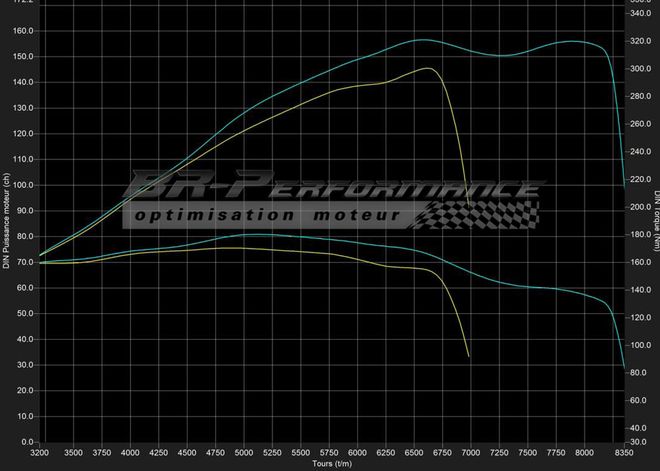Click the 'Tours (t/m)' x-axis title
Image resolution: width=660 pixels, height=471 pixels.
click(333, 464)
